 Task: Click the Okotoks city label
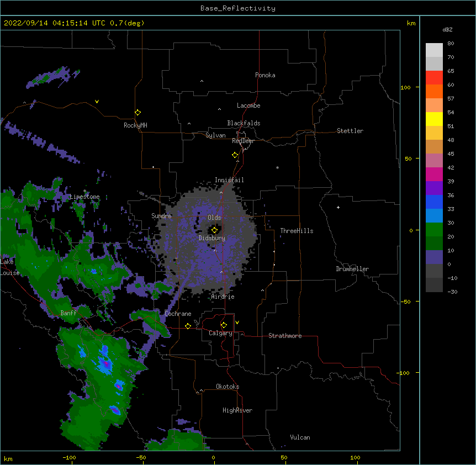coord(228,387)
